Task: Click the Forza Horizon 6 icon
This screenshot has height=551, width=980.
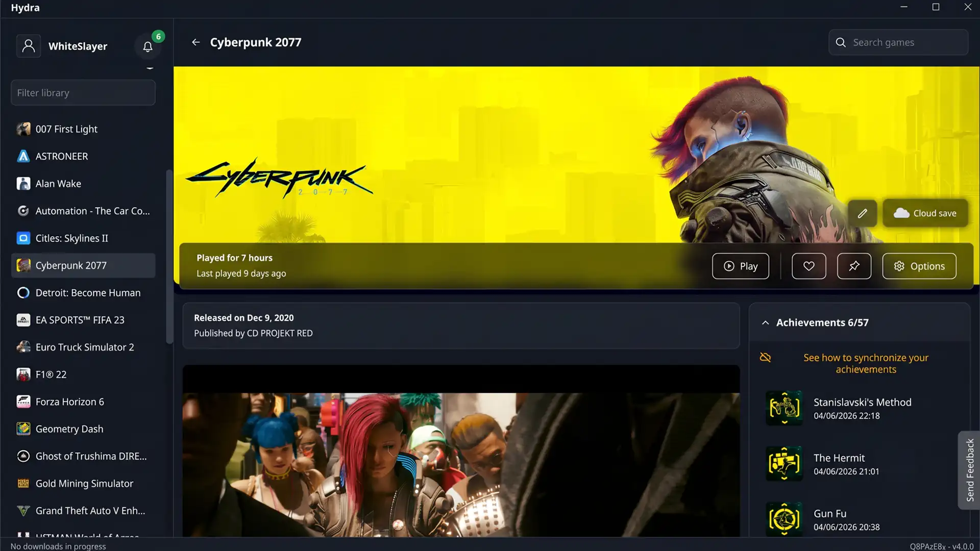Action: (x=23, y=402)
